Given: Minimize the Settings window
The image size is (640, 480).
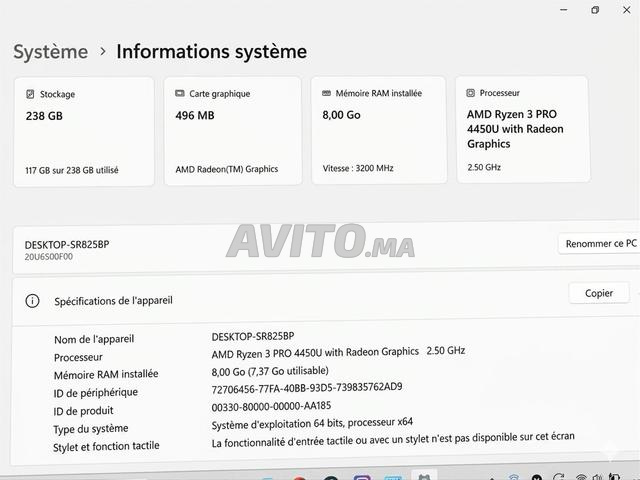Looking at the screenshot, I should point(564,10).
